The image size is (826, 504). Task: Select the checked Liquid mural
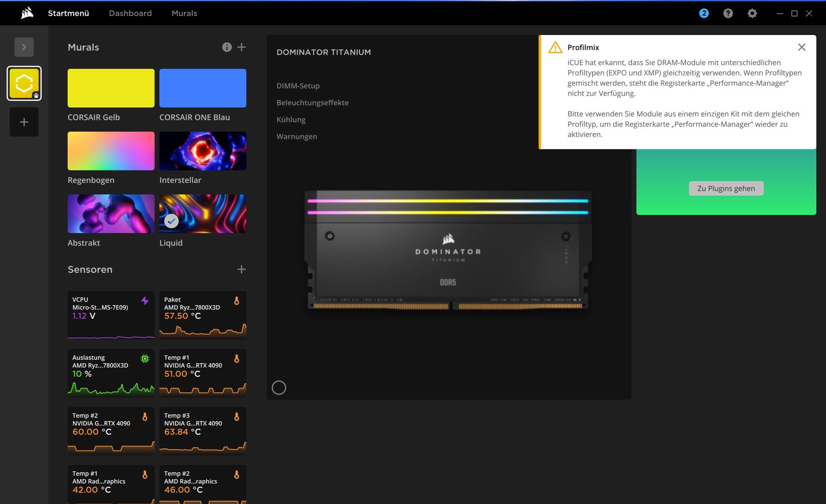tap(203, 214)
